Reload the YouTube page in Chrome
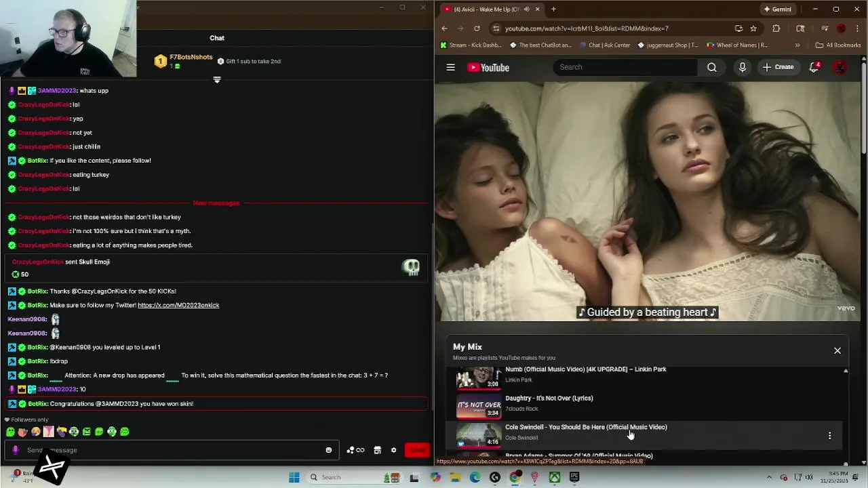The height and width of the screenshot is (488, 868). click(477, 28)
